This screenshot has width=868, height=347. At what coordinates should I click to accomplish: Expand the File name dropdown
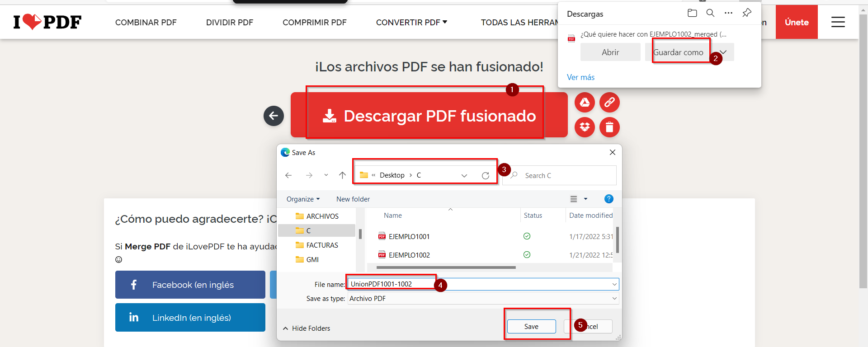(614, 284)
